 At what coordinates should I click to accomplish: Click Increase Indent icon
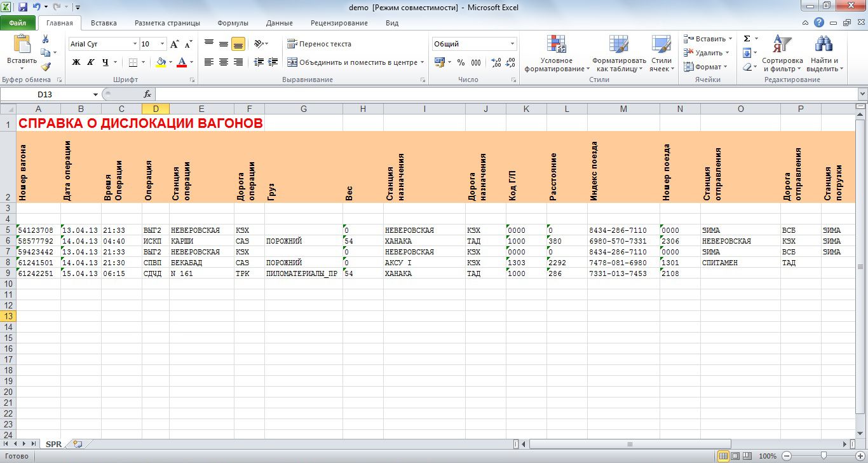[274, 62]
